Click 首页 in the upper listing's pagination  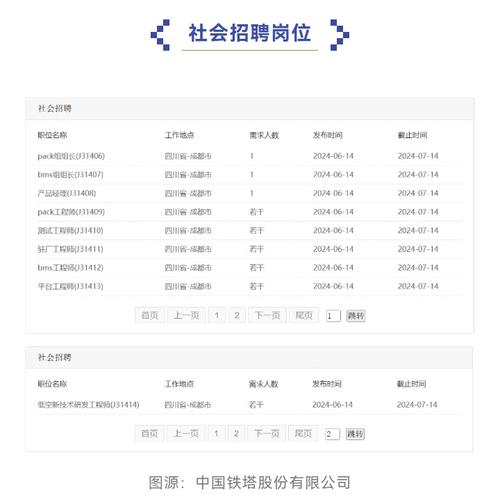pos(150,315)
